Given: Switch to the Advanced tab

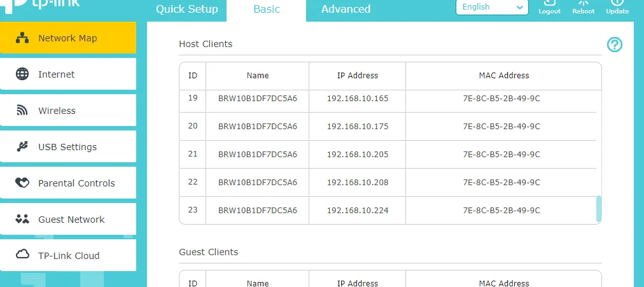Looking at the screenshot, I should tap(346, 9).
